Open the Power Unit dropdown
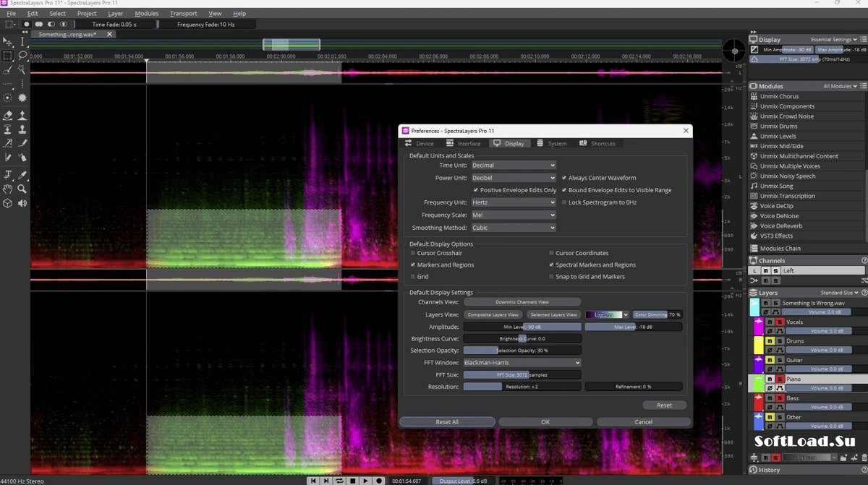Viewport: 868px width, 485px height. click(x=514, y=178)
